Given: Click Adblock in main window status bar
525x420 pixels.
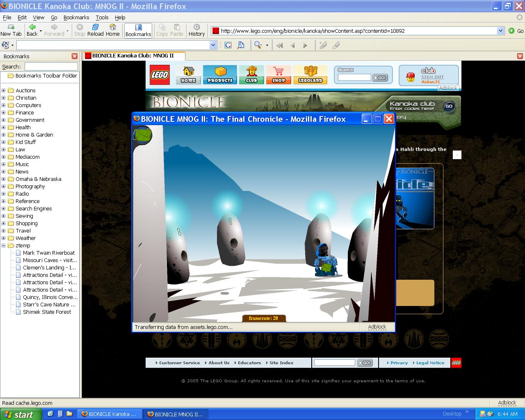Looking at the screenshot, I should point(507,403).
